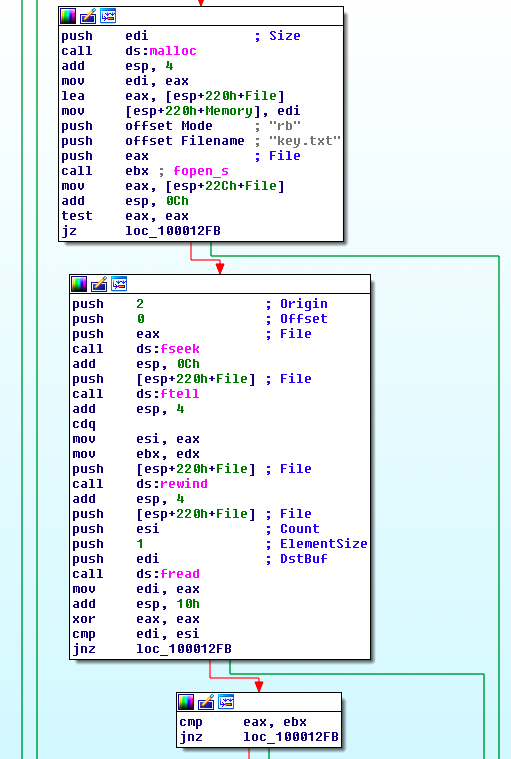The height and width of the screenshot is (759, 511).
Task: Click the malloc function name
Action: click(x=173, y=51)
